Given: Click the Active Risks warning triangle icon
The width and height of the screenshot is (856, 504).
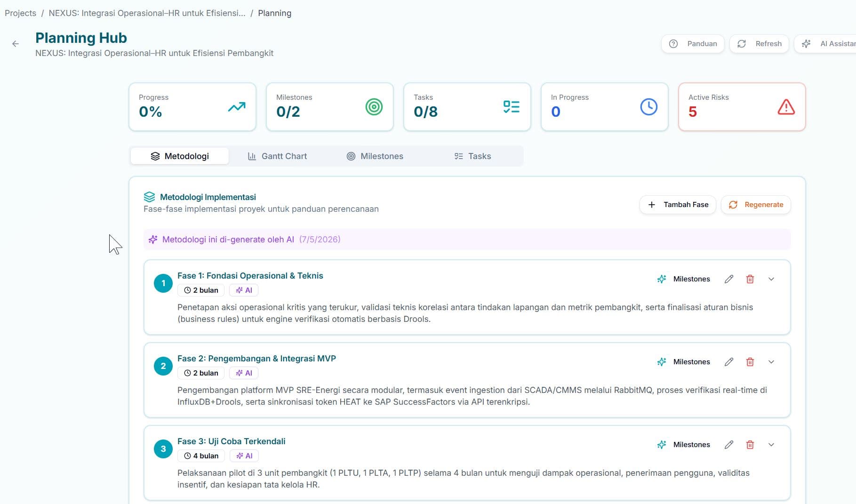Looking at the screenshot, I should [786, 107].
